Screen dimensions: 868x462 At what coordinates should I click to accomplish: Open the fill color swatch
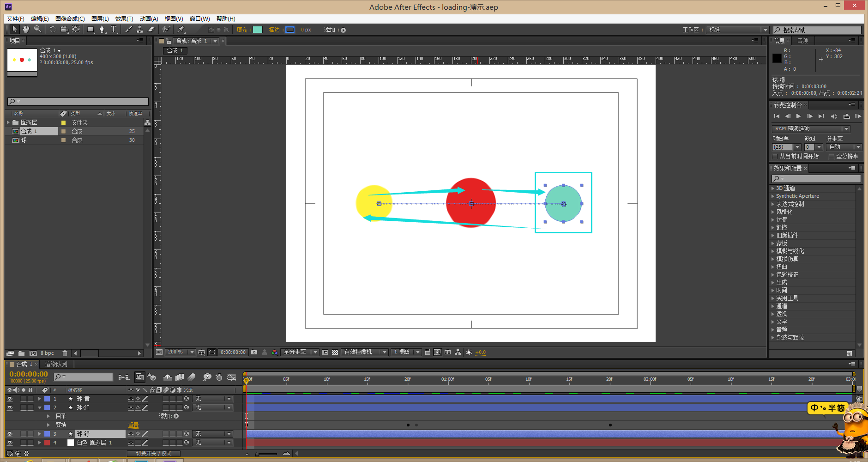258,30
